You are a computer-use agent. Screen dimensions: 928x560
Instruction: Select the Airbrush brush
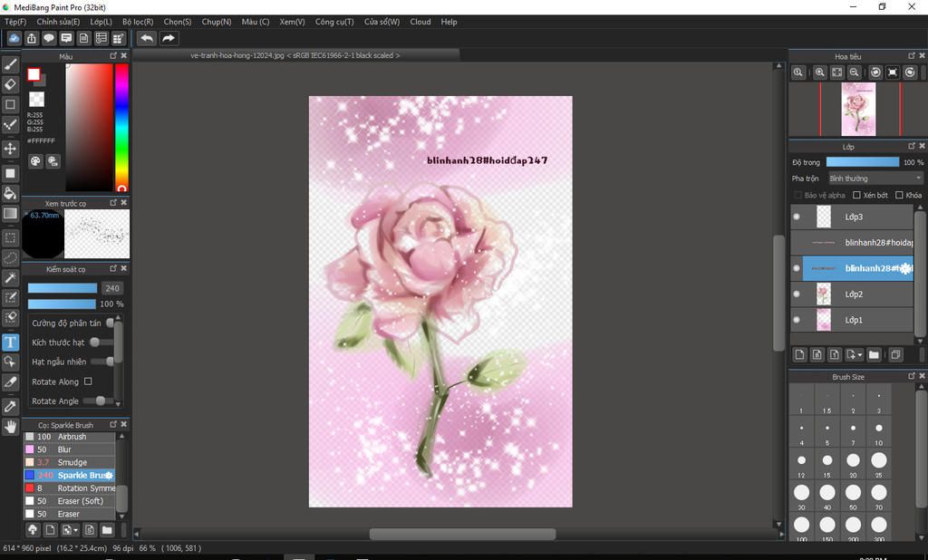pyautogui.click(x=69, y=437)
